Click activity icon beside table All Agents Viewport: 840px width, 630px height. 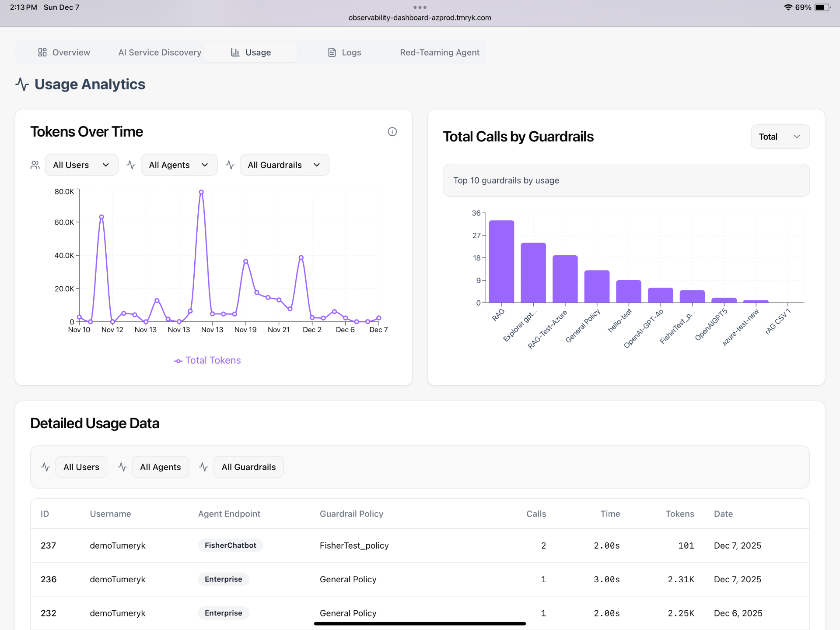click(x=122, y=467)
